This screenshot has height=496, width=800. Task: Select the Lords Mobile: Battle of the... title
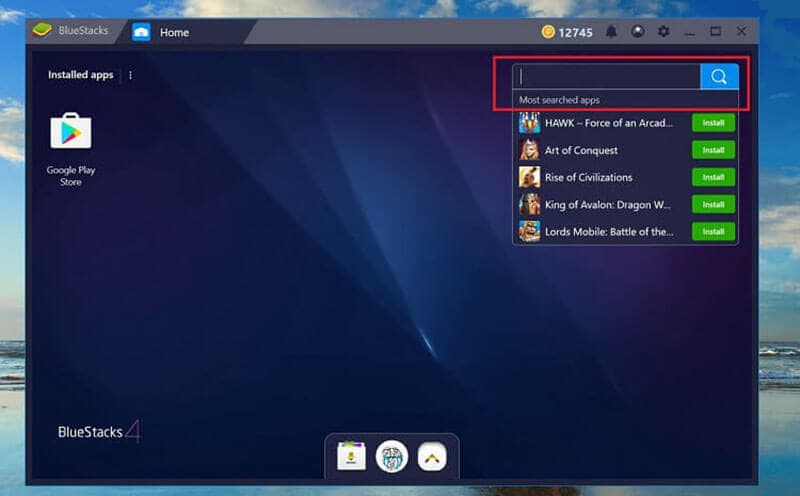tap(609, 232)
